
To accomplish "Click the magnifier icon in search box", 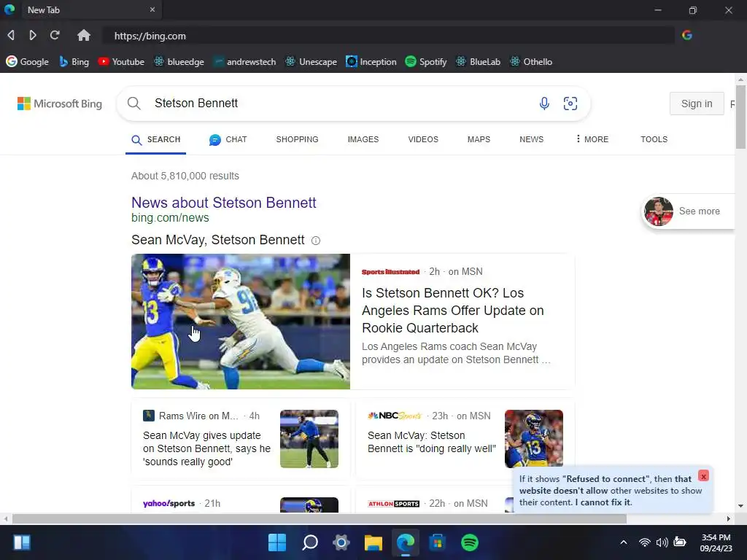I will tap(134, 104).
